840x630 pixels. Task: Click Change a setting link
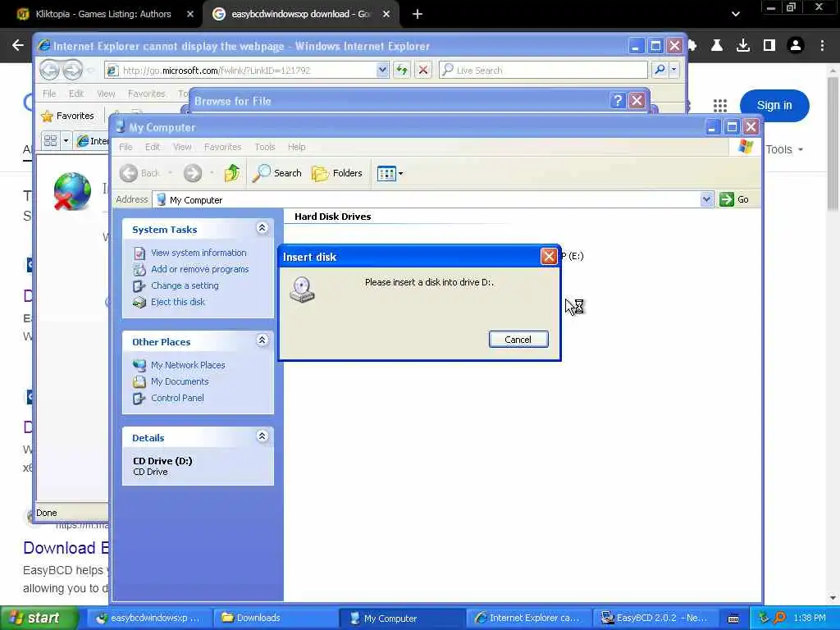pos(185,285)
